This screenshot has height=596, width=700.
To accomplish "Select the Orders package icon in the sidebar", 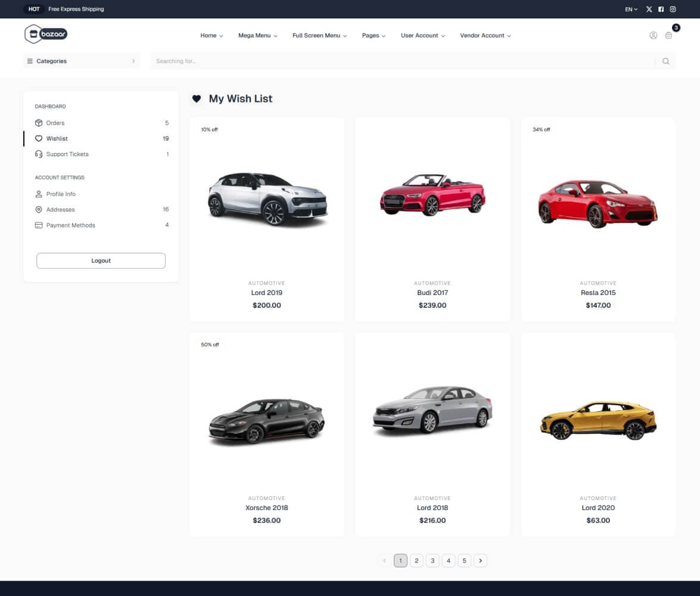I will tap(39, 123).
